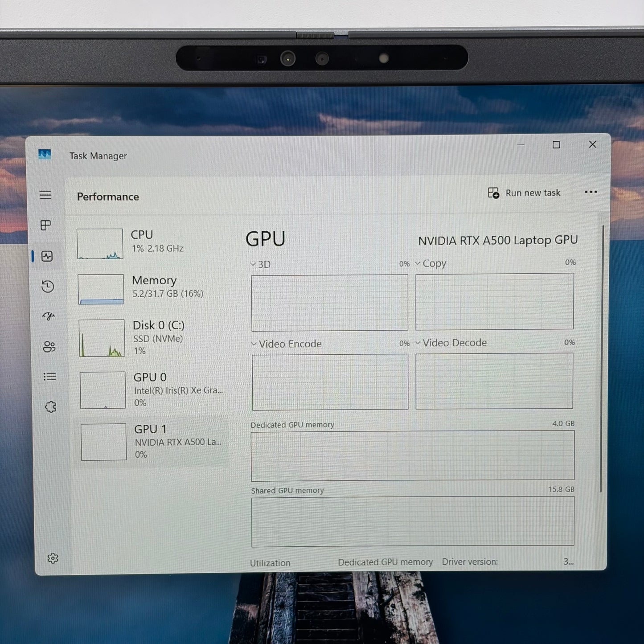Maximize the Task Manager window
Screen dimensions: 644x644
click(556, 145)
